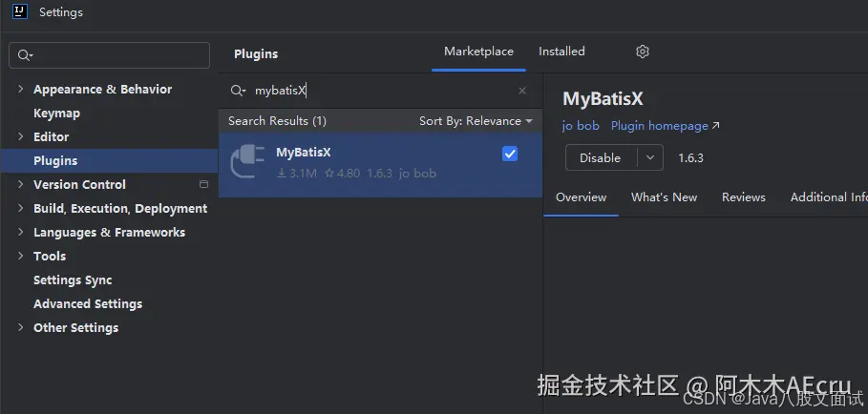Click Languages & Frameworks label
This screenshot has height=414, width=868.
click(x=109, y=232)
